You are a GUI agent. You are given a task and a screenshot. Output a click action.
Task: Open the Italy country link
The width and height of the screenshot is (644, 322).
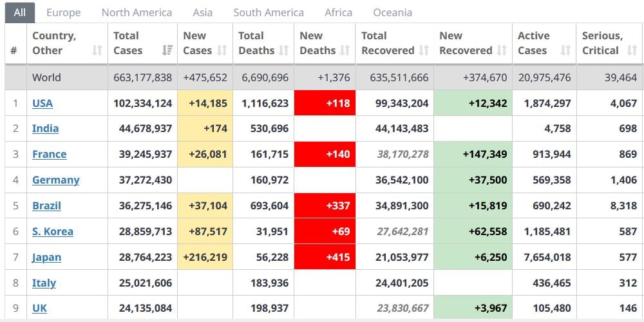click(x=44, y=283)
